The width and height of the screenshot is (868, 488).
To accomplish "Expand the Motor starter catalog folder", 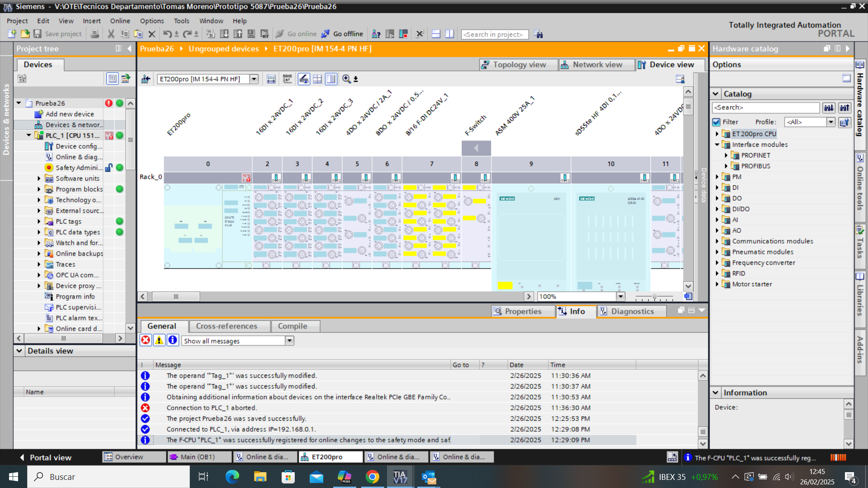I will click(x=717, y=284).
